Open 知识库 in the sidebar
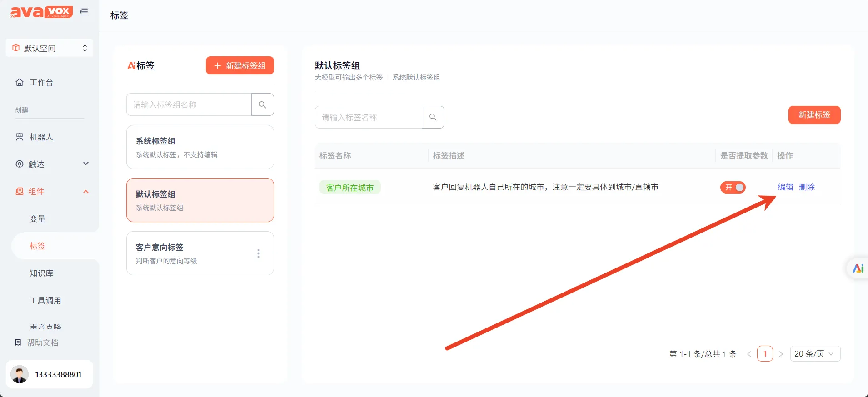Viewport: 868px width, 397px height. click(x=41, y=273)
